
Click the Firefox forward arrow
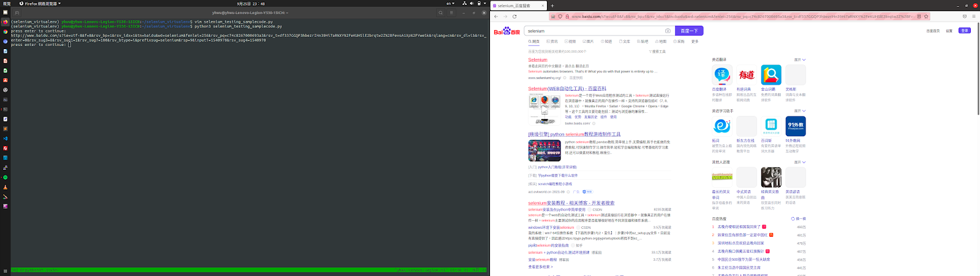505,17
